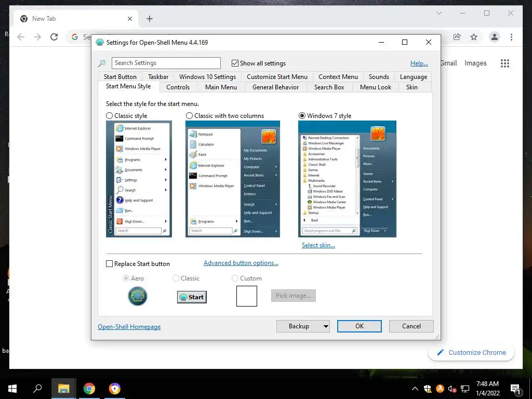Viewport: 532px width, 399px height.
Task: Go forward in Chrome
Action: (x=37, y=37)
